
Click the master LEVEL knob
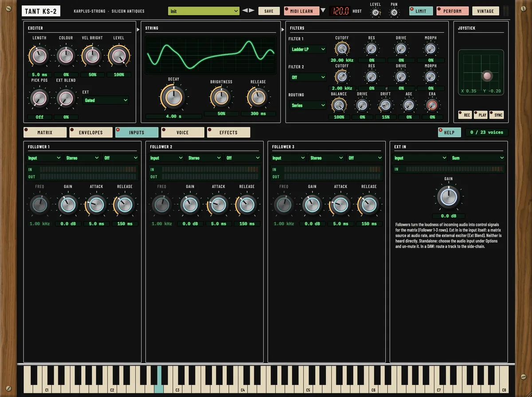375,12
